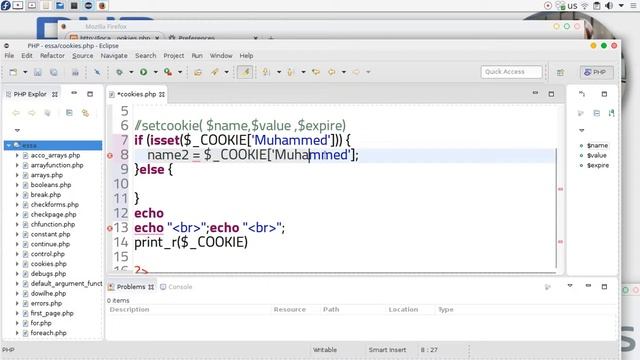This screenshot has width=640, height=360.
Task: Click the Debug bug toolbar icon
Action: 119,72
